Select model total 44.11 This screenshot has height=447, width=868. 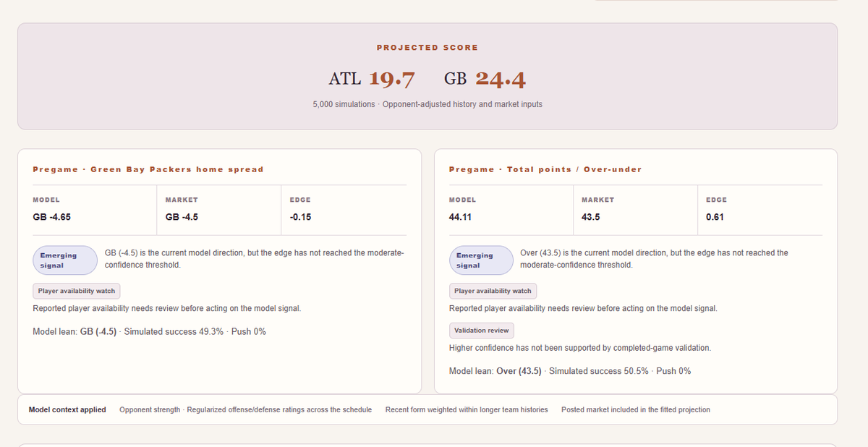[460, 217]
